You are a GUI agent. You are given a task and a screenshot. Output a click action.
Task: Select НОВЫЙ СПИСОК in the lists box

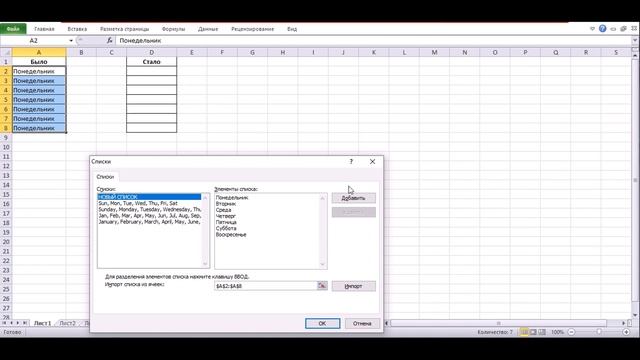click(x=149, y=197)
